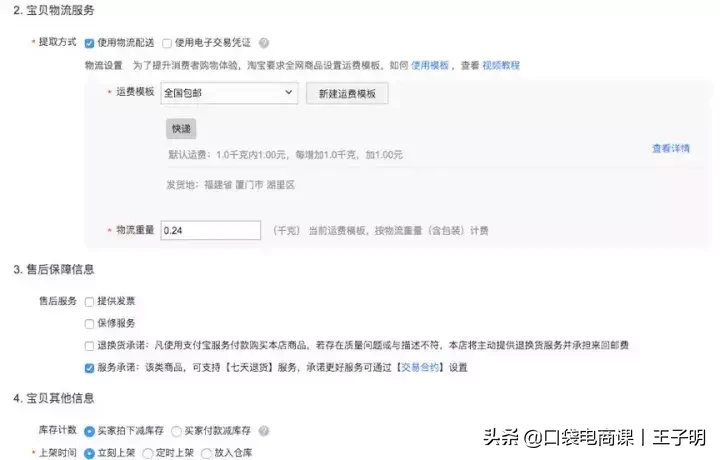Click help icon beside 买家付款减库存
The width and height of the screenshot is (720, 460).
264,431
